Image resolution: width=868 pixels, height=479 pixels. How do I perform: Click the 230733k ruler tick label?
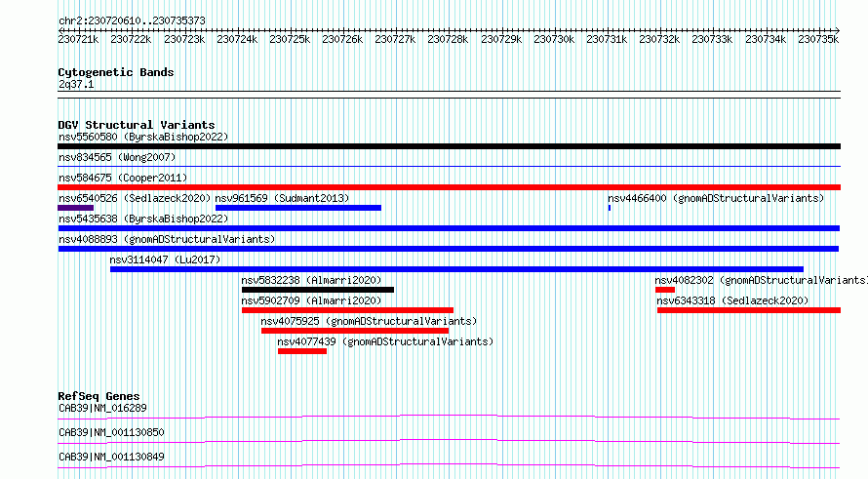pos(712,39)
